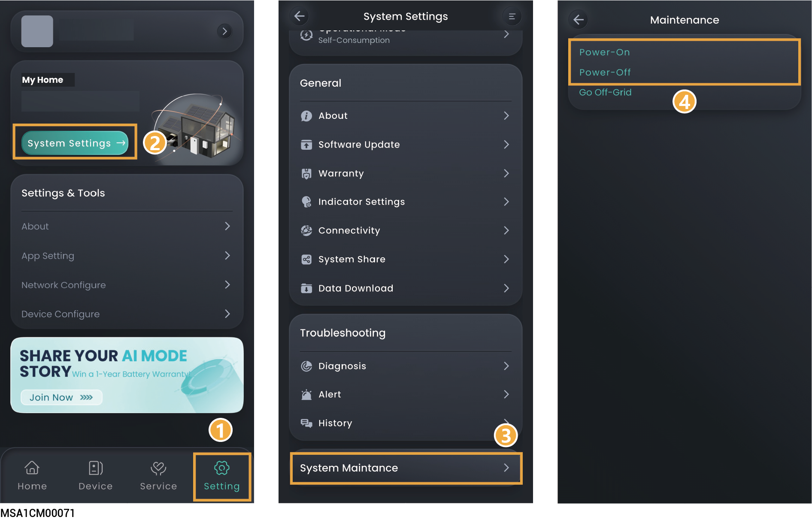Open the Service heart icon tab

coord(158,468)
